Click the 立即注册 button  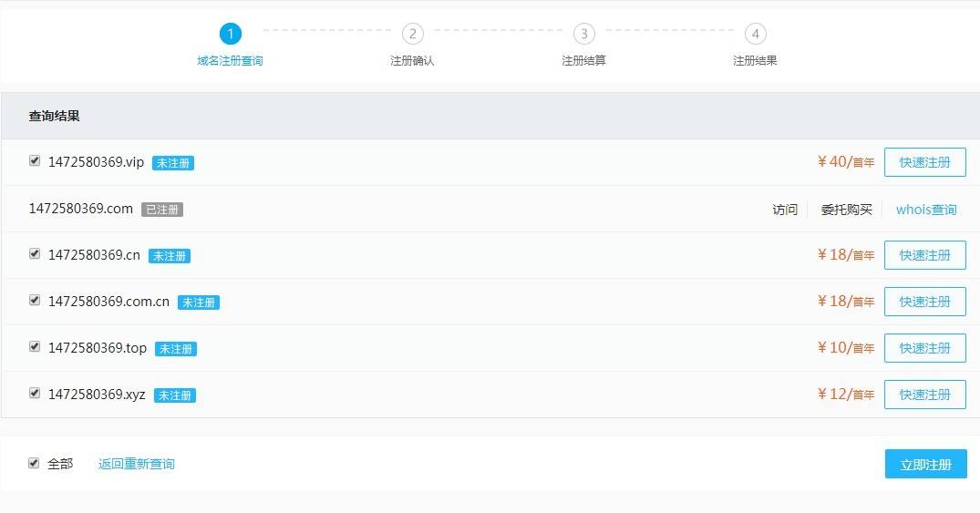pos(925,465)
